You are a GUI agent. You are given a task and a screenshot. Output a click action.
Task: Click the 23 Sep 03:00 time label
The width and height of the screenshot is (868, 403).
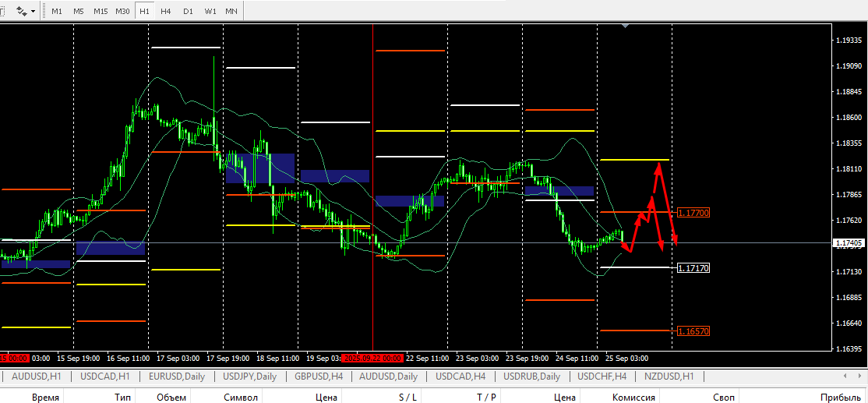(x=477, y=358)
